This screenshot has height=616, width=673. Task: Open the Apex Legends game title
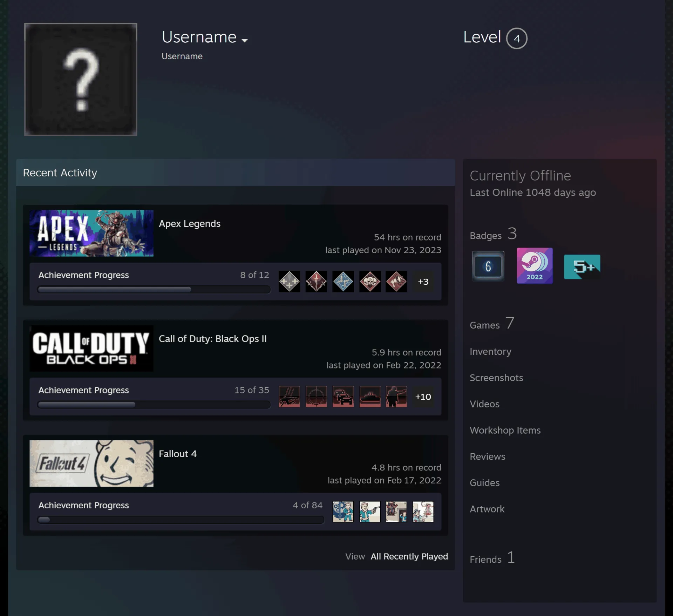pos(190,224)
